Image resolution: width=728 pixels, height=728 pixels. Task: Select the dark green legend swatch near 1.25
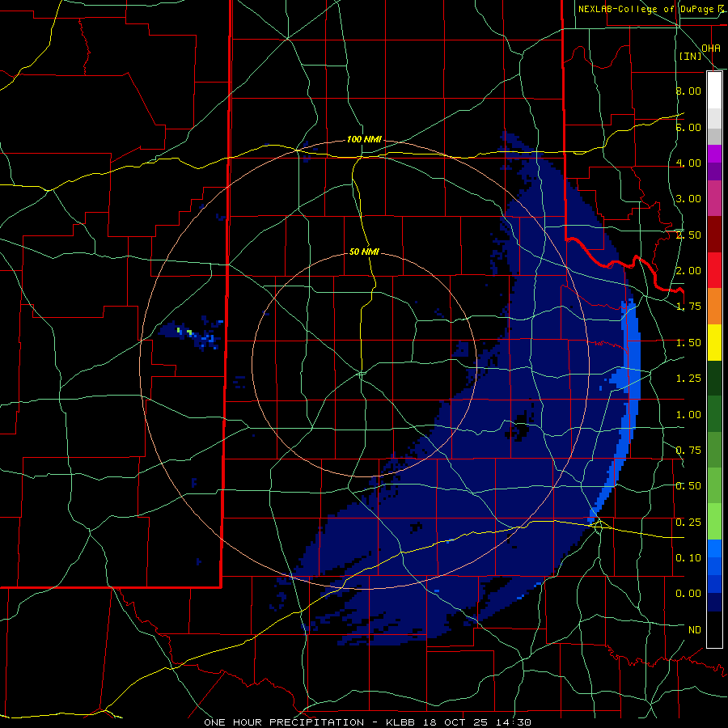[x=714, y=378]
